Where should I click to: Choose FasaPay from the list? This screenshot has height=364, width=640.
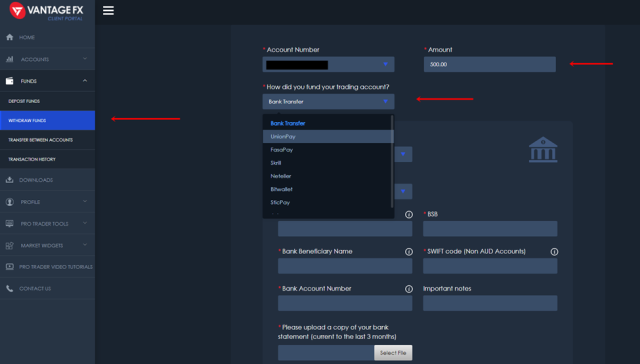[328, 150]
